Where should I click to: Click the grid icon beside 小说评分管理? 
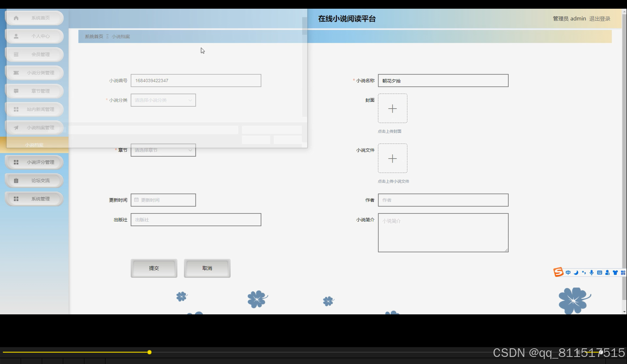click(x=16, y=162)
